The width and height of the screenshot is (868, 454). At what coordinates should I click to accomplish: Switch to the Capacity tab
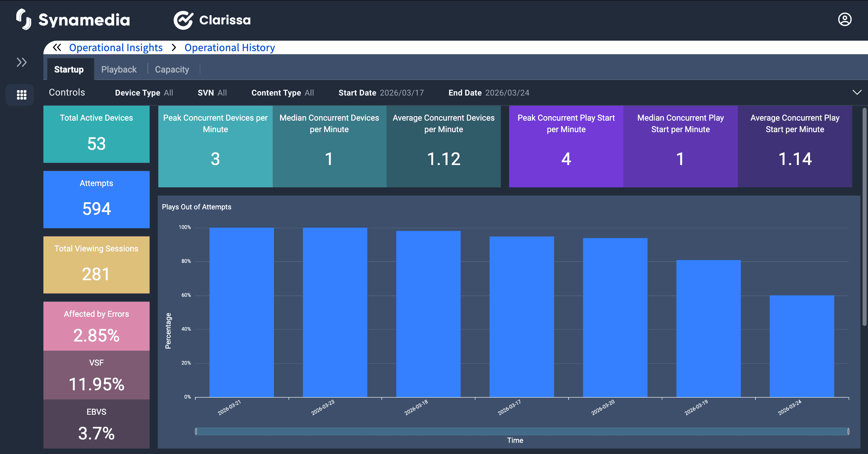[x=172, y=69]
